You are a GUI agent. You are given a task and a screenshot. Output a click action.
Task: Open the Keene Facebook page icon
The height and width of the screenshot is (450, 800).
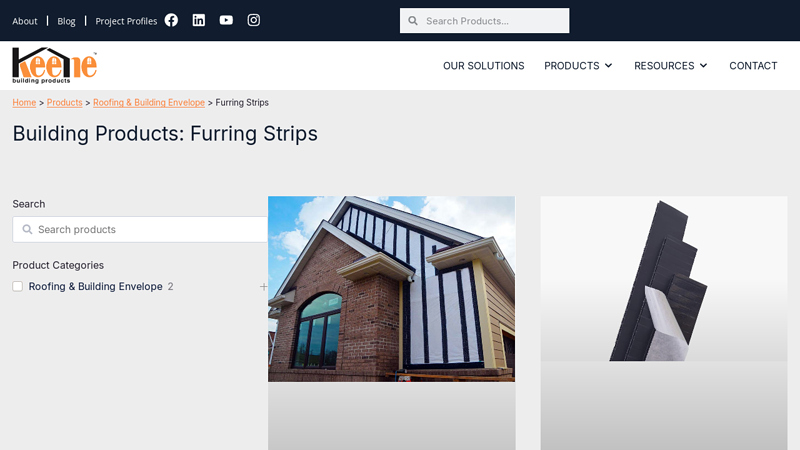click(171, 20)
